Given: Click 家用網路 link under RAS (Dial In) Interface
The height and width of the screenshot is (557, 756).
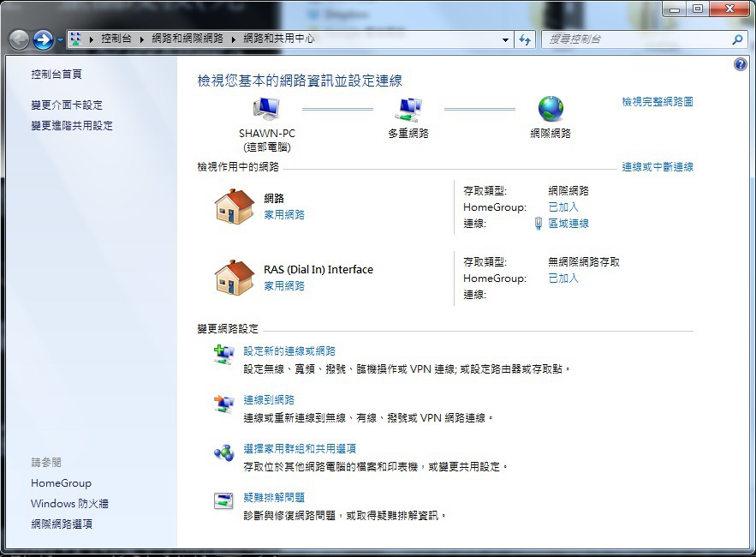Looking at the screenshot, I should (x=284, y=286).
